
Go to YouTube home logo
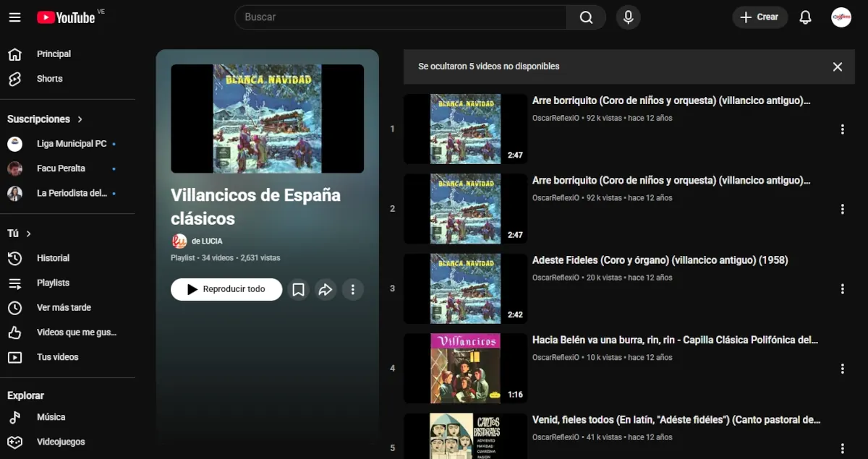click(67, 17)
